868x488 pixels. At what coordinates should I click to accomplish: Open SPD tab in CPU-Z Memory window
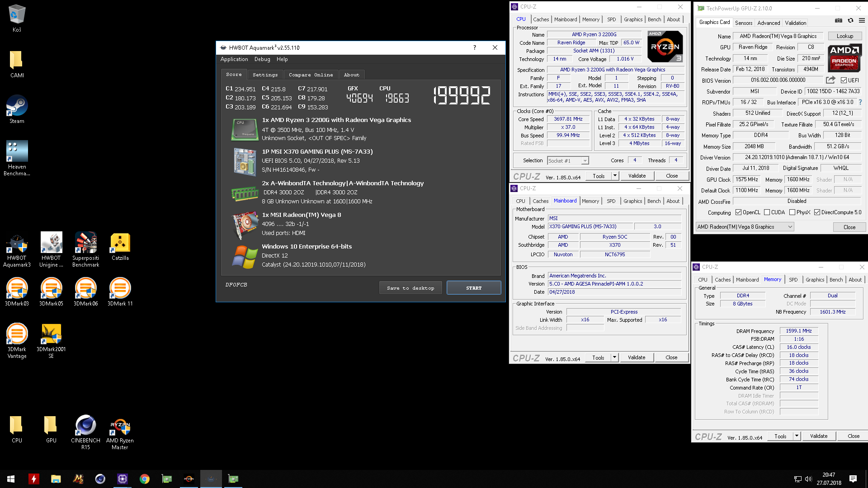pos(793,280)
